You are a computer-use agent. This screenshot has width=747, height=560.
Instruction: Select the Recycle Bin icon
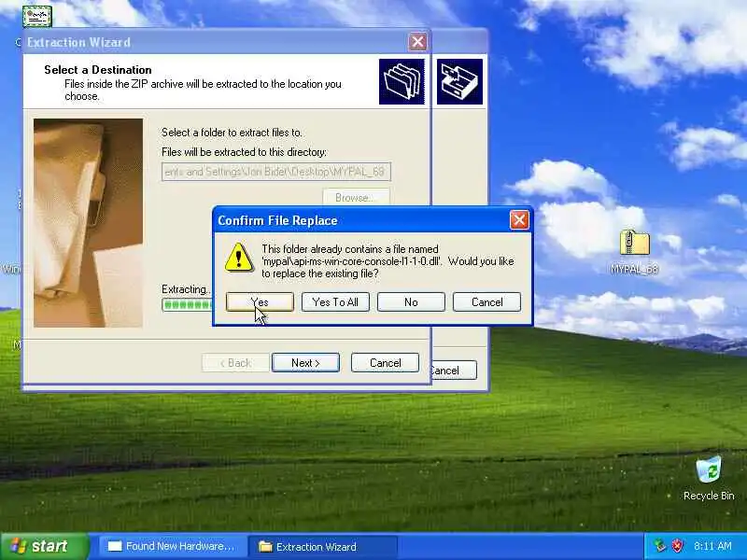[x=709, y=478]
